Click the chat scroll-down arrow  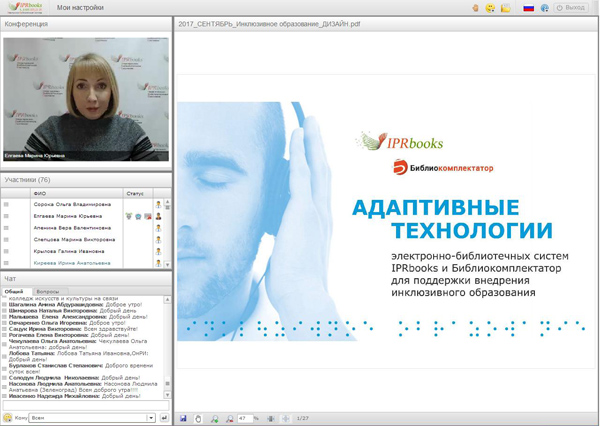167,395
